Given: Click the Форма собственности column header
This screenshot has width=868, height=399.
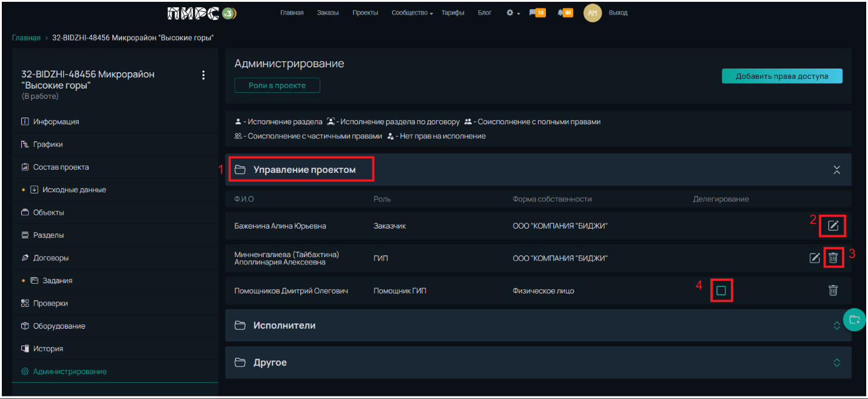Looking at the screenshot, I should tap(552, 199).
